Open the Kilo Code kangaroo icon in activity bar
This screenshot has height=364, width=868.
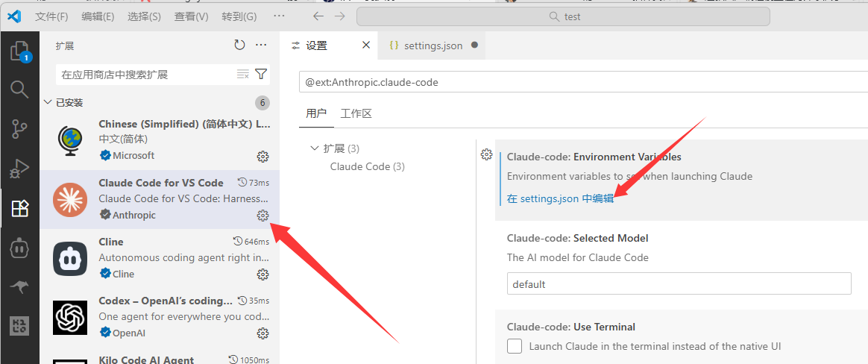pos(20,287)
